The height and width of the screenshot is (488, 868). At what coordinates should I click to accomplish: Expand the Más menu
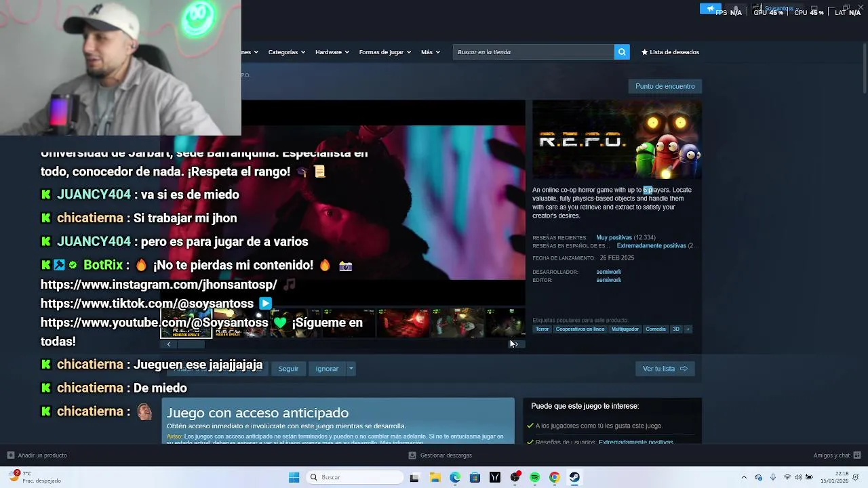(430, 52)
